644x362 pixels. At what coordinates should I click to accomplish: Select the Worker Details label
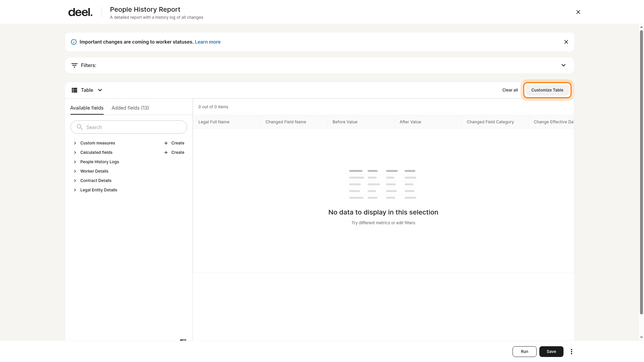point(94,171)
